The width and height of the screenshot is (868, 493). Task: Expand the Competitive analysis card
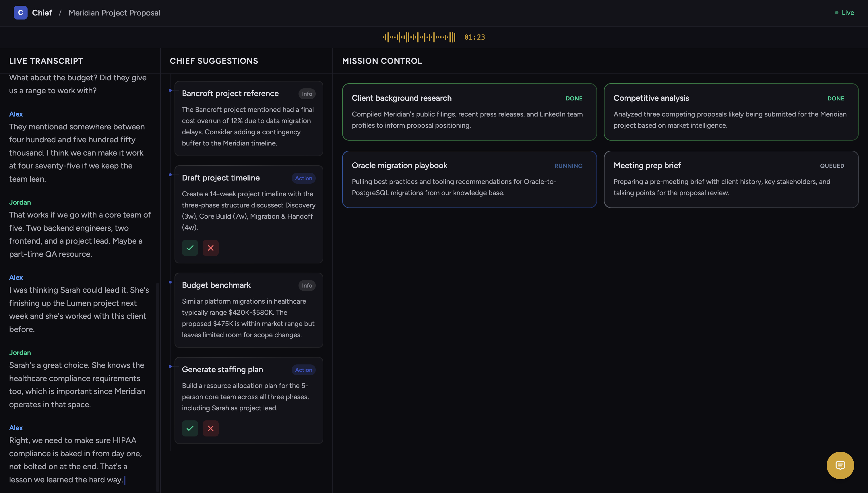pos(731,112)
